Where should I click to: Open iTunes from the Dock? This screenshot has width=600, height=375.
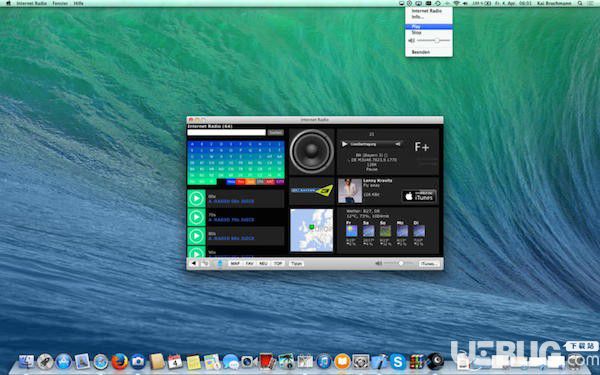(324, 361)
